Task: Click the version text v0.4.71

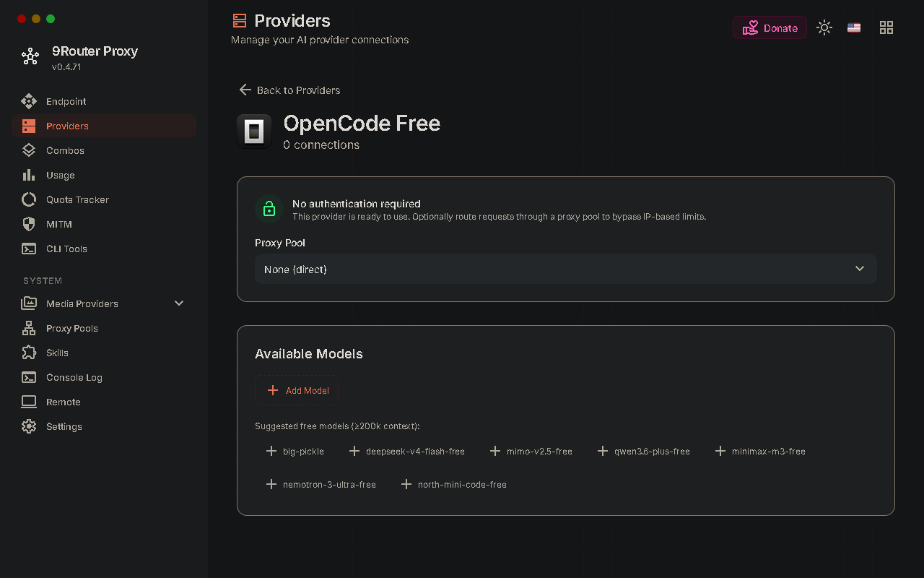Action: (66, 66)
